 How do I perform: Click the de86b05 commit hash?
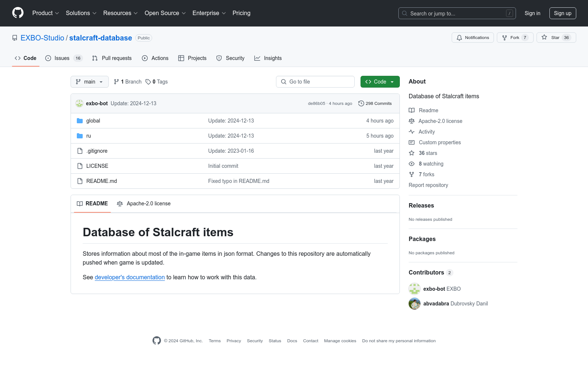click(316, 103)
